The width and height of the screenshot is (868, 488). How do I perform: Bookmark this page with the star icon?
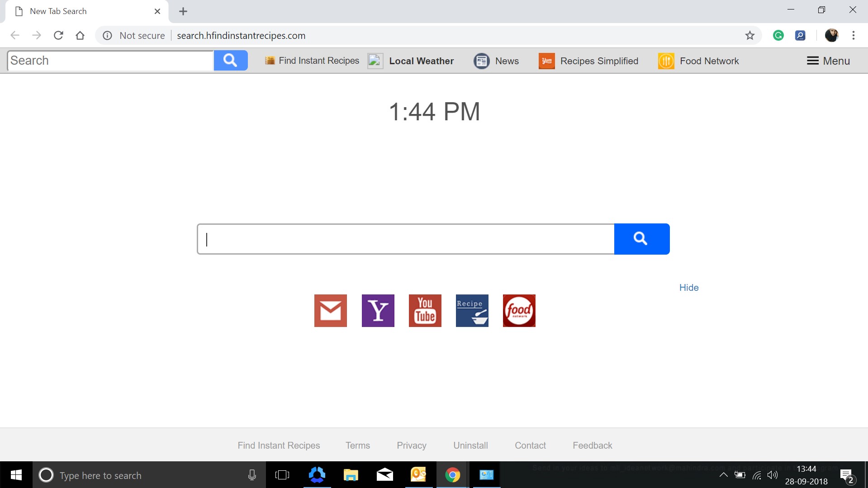click(x=749, y=35)
